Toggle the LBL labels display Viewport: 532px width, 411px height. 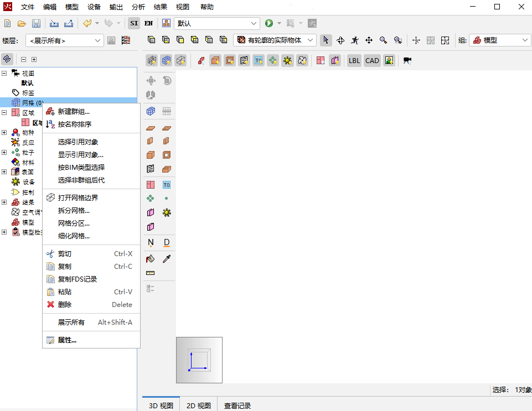354,60
